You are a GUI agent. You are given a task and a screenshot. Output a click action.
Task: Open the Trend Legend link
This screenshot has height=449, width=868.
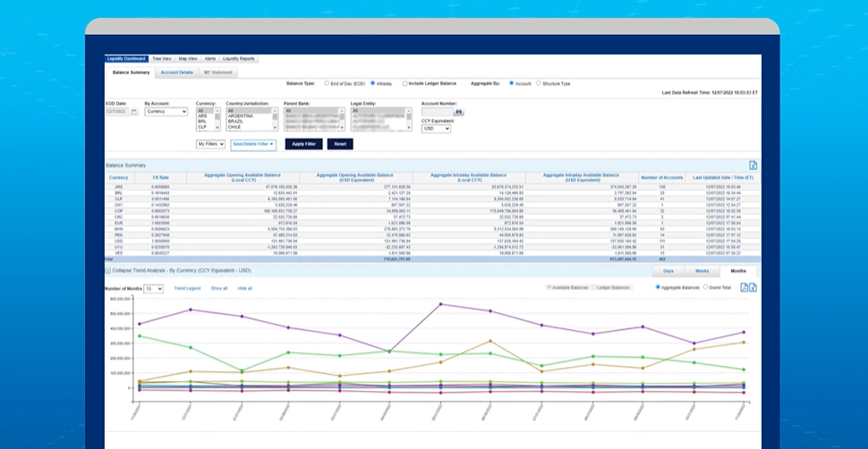(x=187, y=288)
